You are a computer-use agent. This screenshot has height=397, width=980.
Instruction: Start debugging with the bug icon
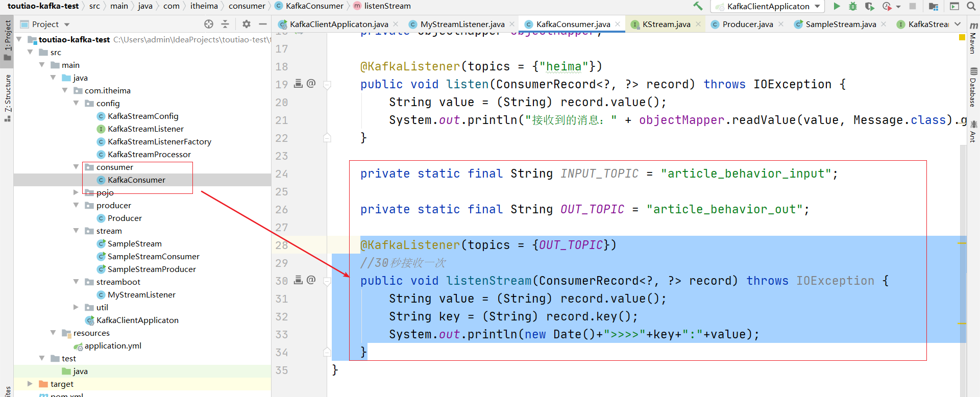[x=852, y=6]
